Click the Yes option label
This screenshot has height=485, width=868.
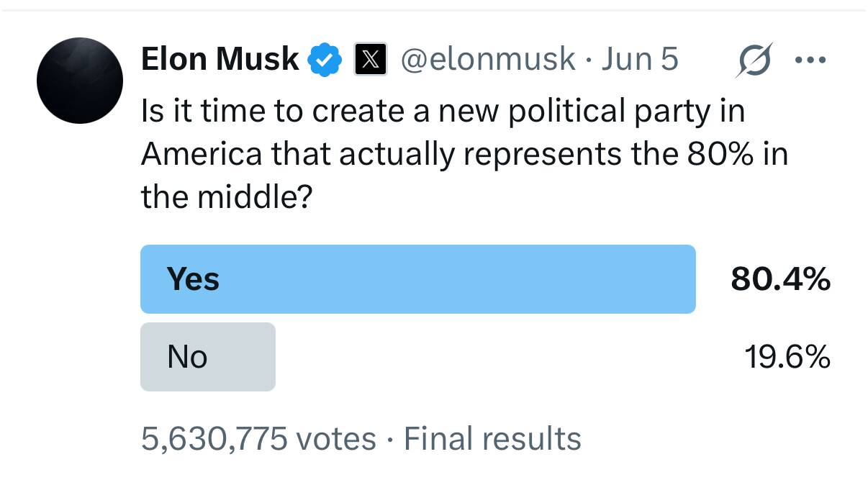pyautogui.click(x=193, y=279)
